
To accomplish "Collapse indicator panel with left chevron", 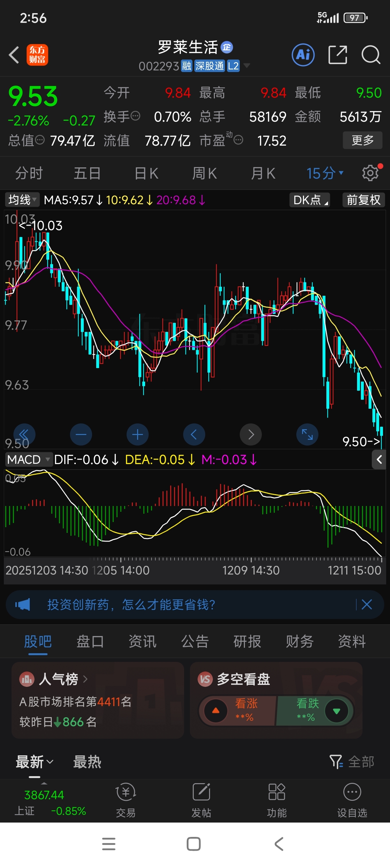I will [379, 459].
